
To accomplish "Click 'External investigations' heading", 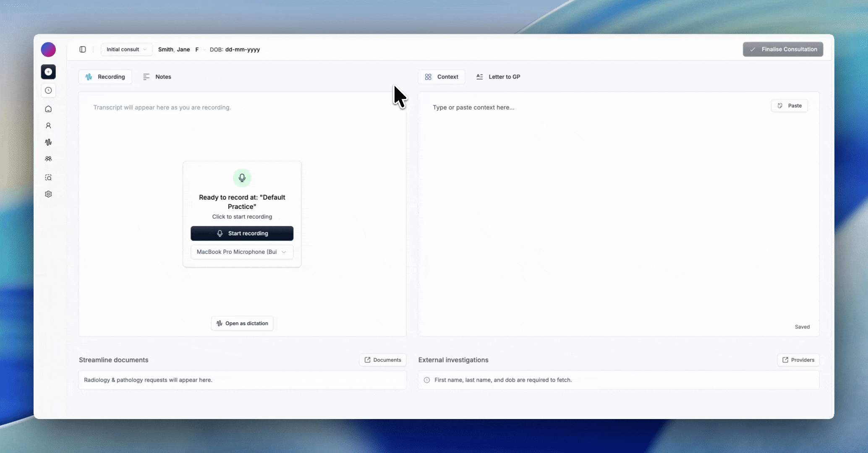I will pos(453,360).
